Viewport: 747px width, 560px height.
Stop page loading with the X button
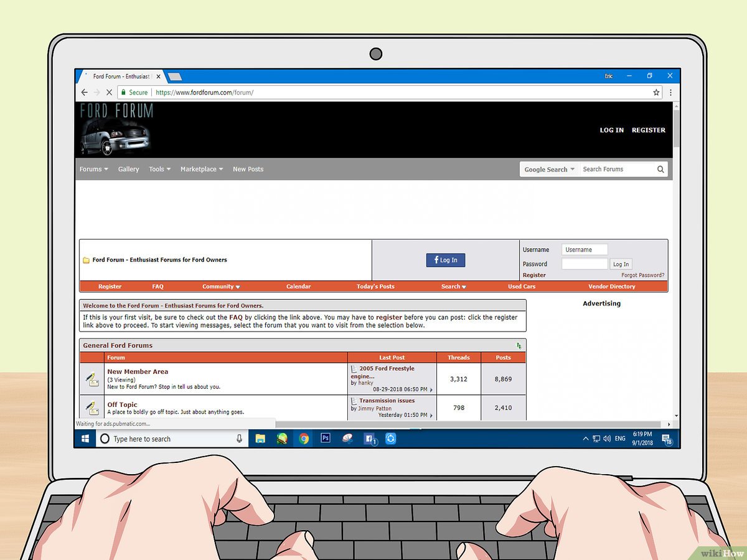tap(109, 92)
